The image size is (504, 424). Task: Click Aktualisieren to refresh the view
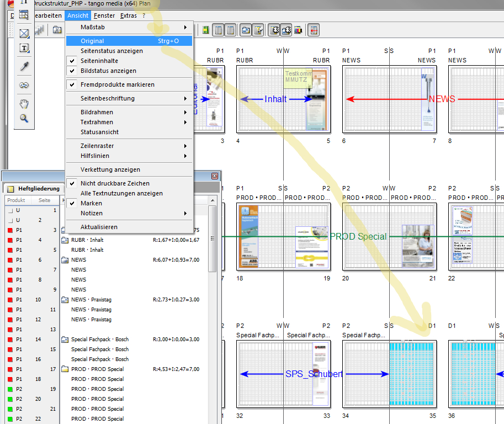pyautogui.click(x=99, y=227)
